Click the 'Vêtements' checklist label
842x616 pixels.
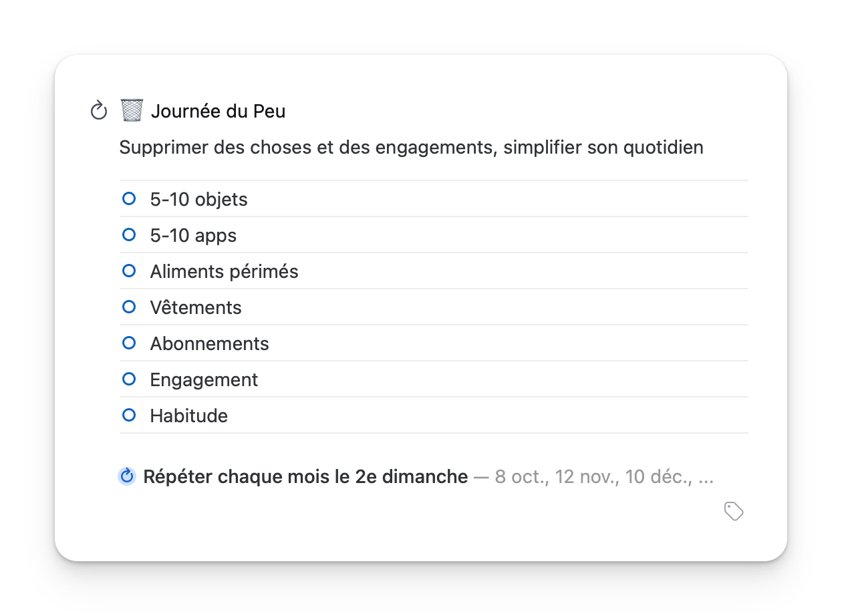pyautogui.click(x=195, y=308)
